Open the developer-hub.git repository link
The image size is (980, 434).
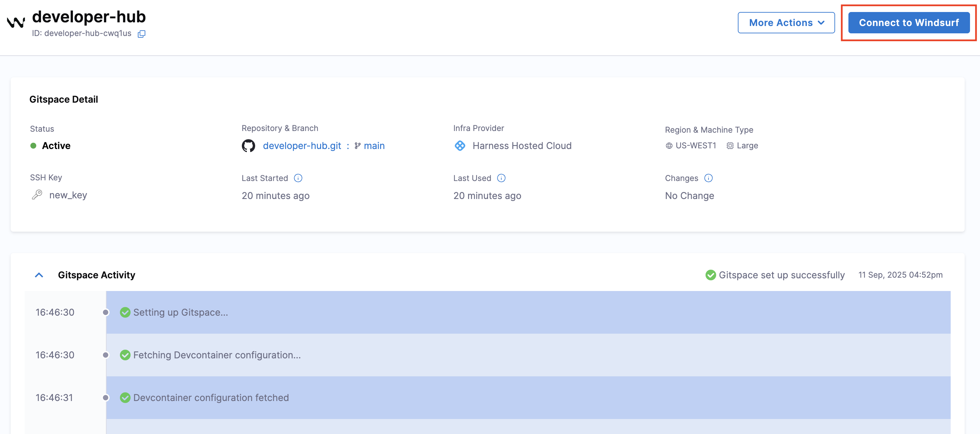point(302,146)
